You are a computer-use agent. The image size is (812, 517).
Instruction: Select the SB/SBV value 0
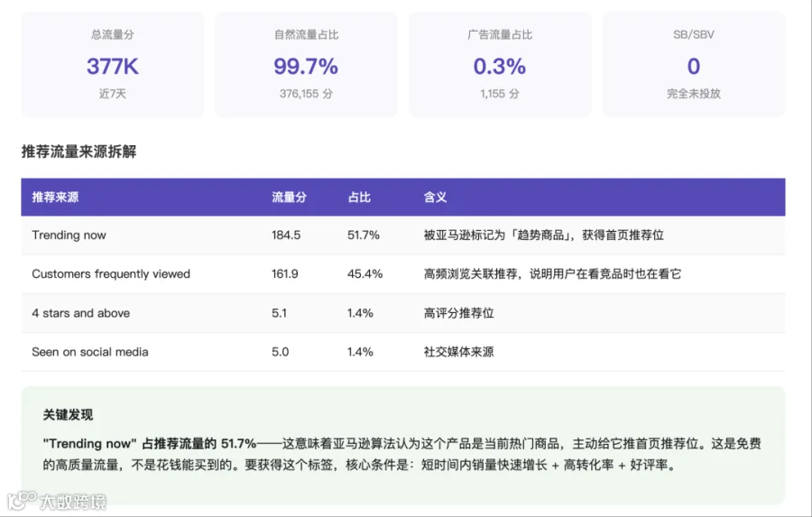point(694,66)
